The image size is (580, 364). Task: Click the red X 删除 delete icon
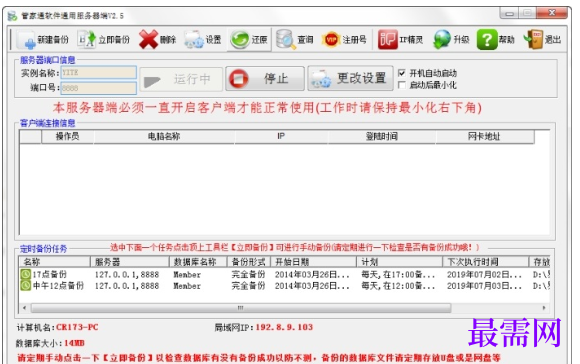(148, 40)
